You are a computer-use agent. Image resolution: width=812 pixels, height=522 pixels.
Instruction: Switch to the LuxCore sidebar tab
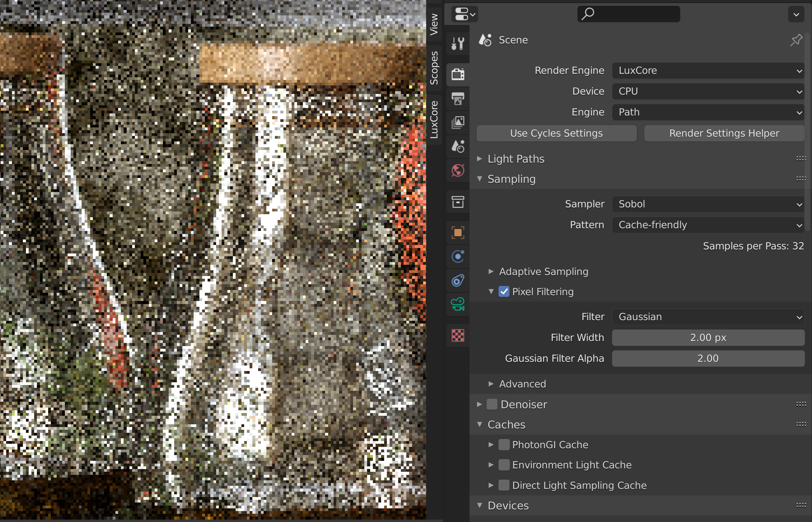[x=434, y=119]
